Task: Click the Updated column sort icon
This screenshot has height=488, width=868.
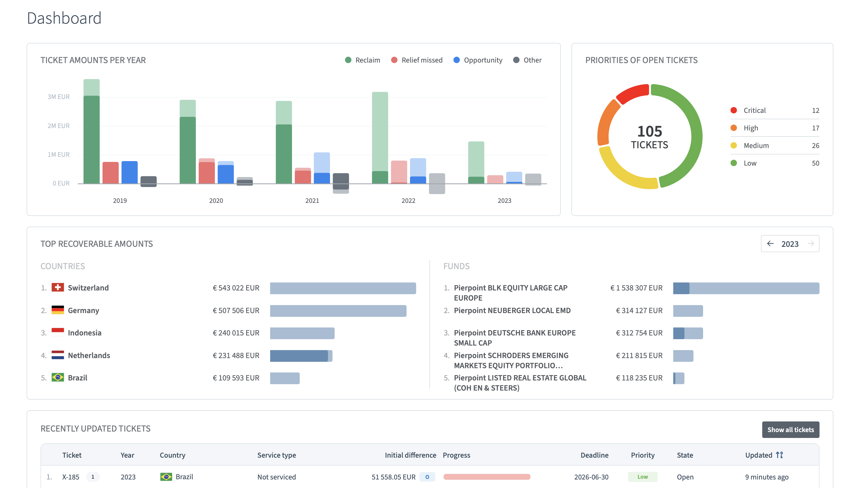Action: 779,455
